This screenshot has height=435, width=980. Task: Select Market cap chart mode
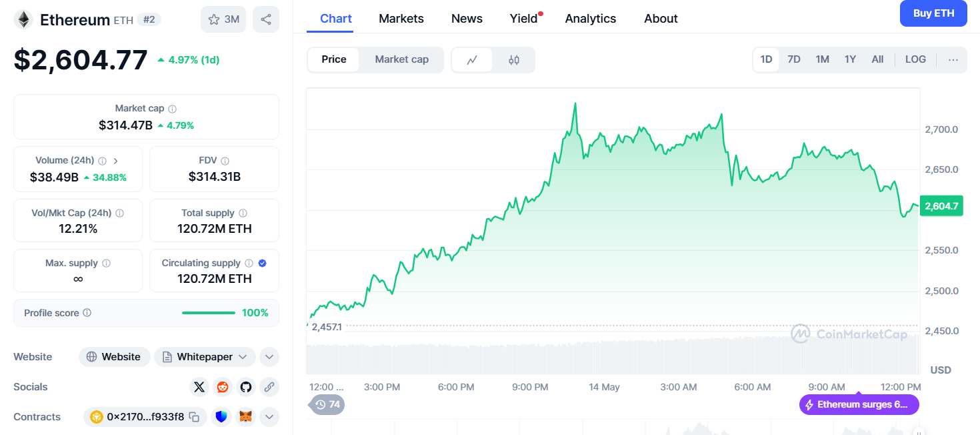pos(402,59)
